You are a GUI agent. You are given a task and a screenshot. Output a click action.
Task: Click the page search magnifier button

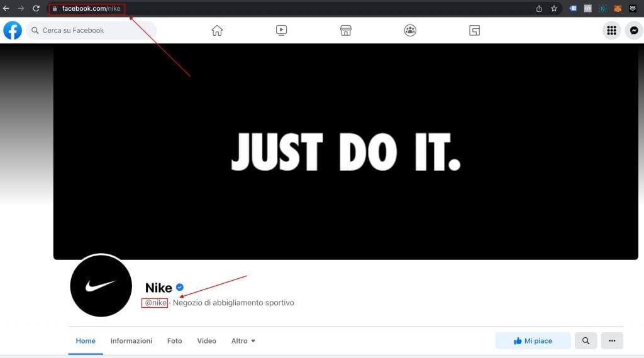click(586, 340)
